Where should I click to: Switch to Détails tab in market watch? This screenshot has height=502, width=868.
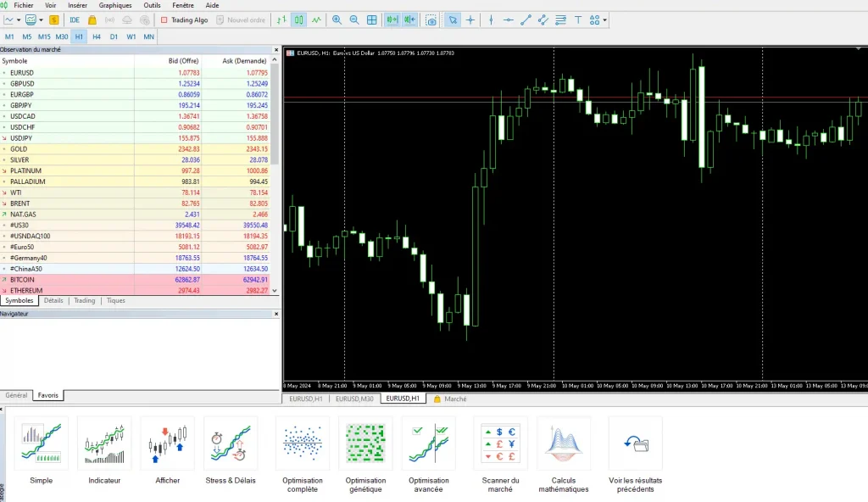pos(53,300)
